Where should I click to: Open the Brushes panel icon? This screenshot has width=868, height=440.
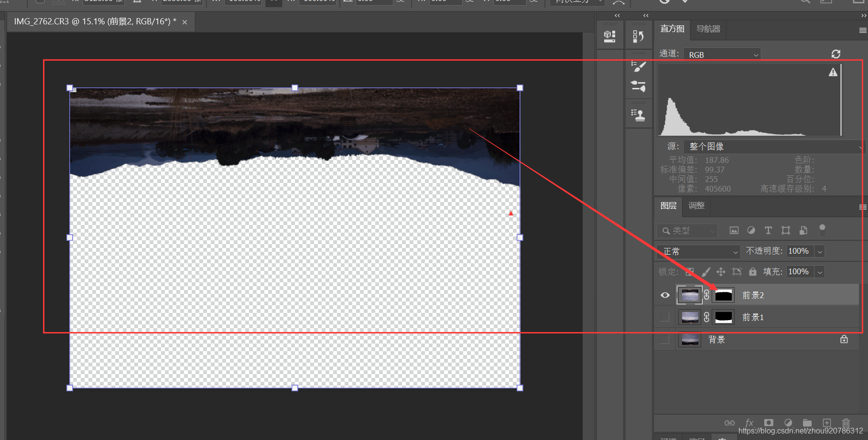(x=638, y=66)
